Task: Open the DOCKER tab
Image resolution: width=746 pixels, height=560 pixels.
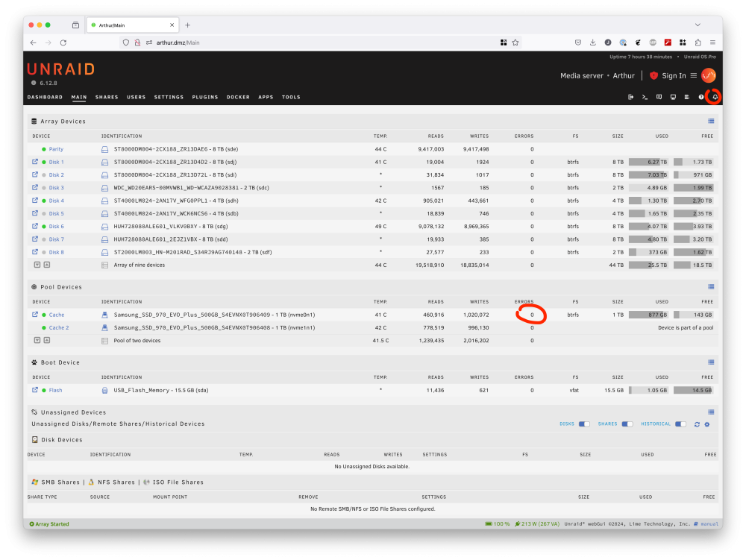Action: click(238, 97)
